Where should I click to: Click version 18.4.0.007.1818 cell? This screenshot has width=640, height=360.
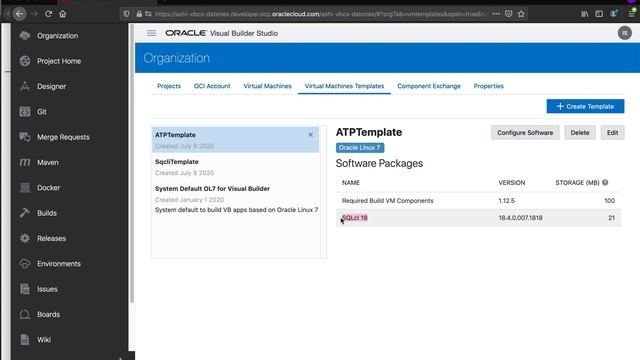click(x=520, y=218)
